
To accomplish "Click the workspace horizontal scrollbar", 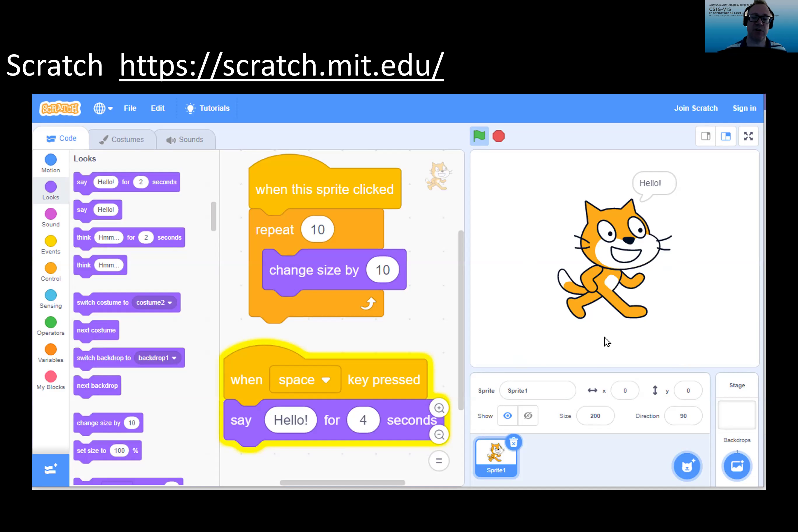I will coord(342,483).
